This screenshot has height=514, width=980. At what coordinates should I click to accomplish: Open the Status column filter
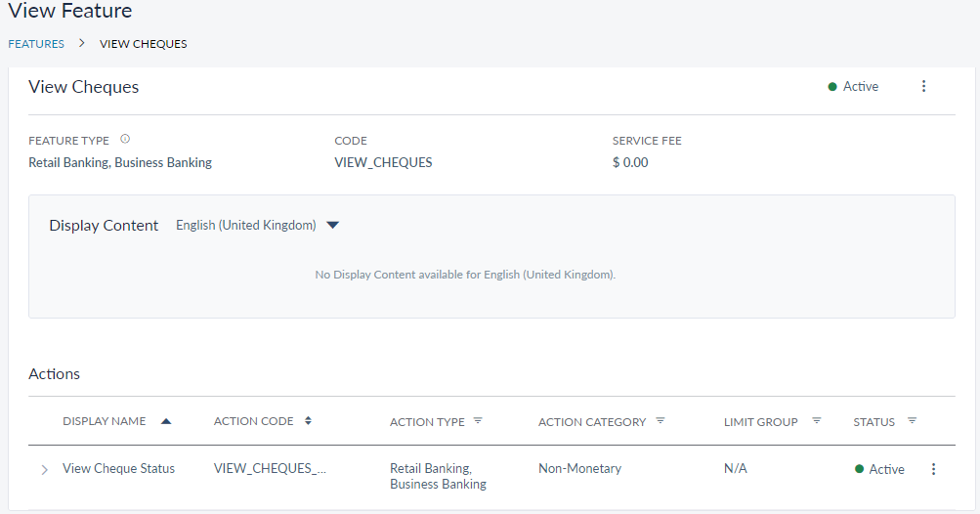pyautogui.click(x=912, y=421)
